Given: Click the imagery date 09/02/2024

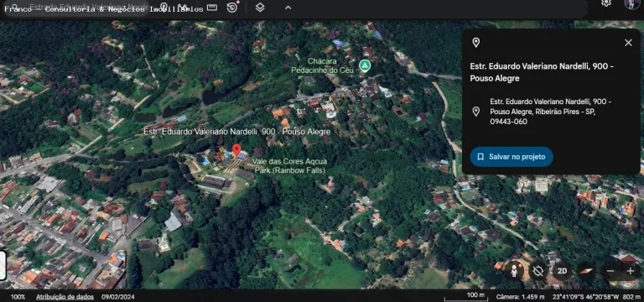Looking at the screenshot, I should (118, 297).
